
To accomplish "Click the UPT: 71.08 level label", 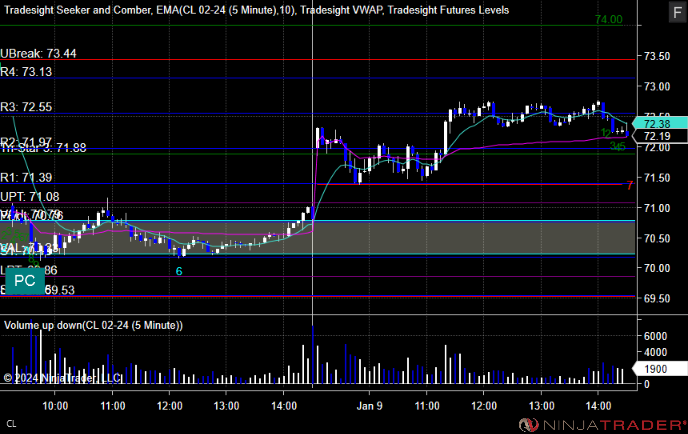I will click(29, 197).
